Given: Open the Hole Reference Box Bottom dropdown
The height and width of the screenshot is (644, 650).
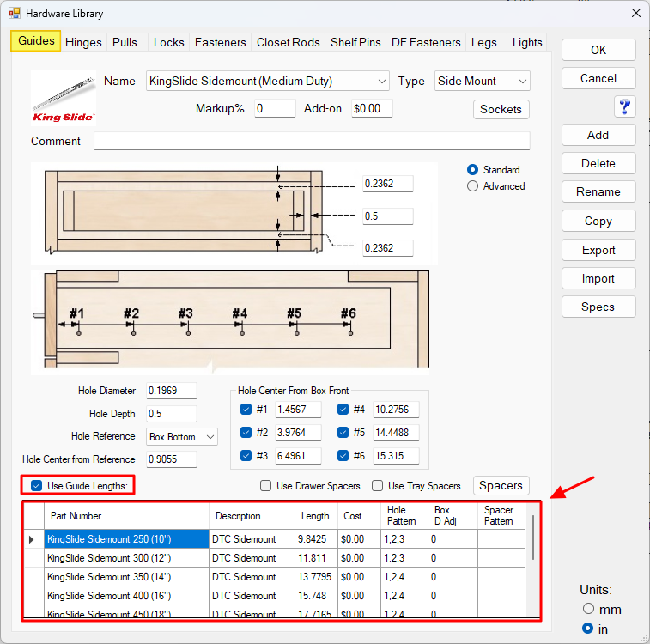Looking at the screenshot, I should coord(210,437).
